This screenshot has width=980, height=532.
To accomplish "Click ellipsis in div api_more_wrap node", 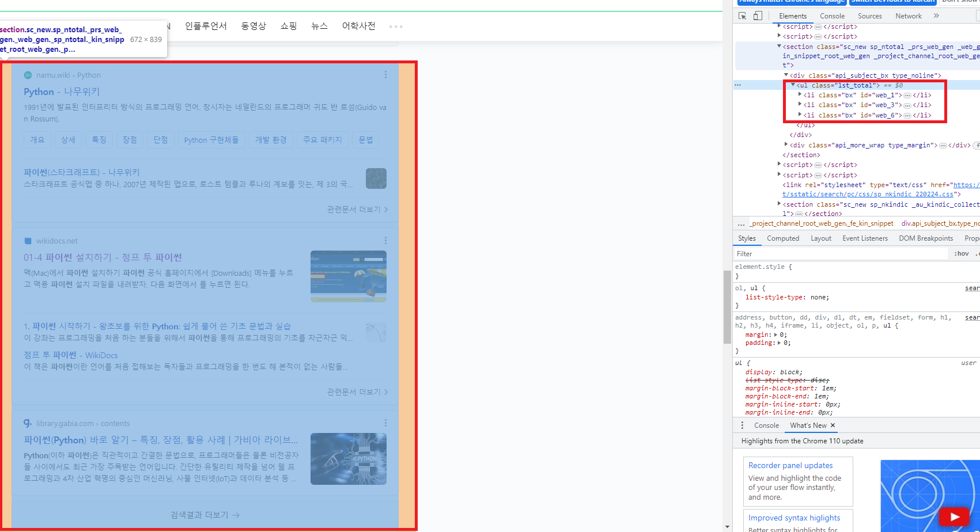I will pyautogui.click(x=943, y=146).
